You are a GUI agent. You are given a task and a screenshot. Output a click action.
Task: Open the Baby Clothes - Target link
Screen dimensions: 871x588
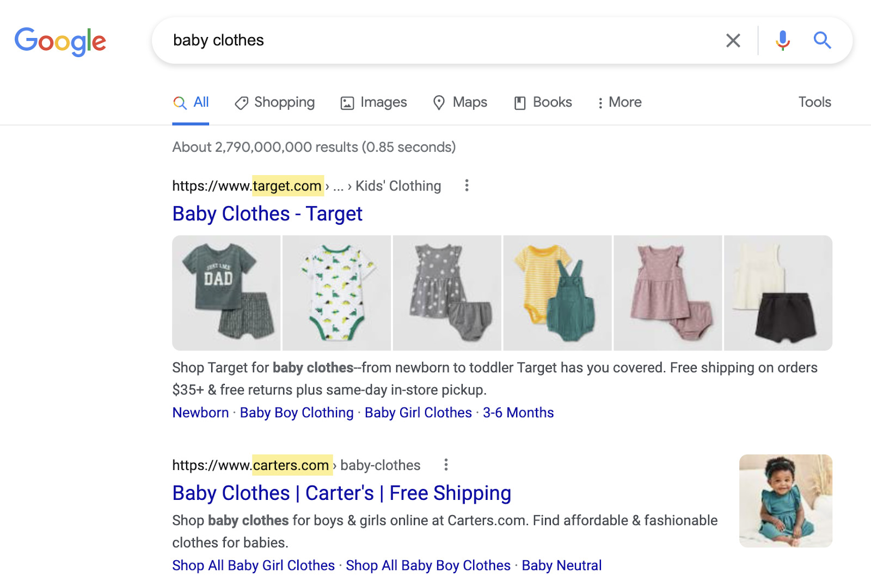[x=267, y=214]
